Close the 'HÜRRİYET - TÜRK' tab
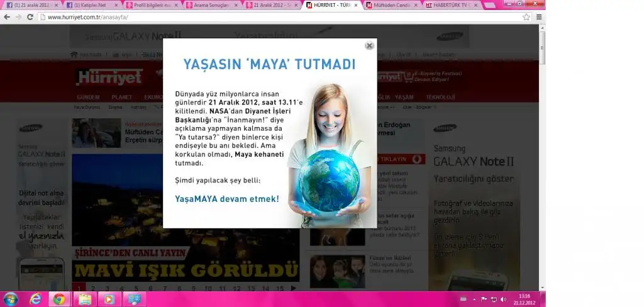The width and height of the screenshot is (644, 307). (356, 5)
